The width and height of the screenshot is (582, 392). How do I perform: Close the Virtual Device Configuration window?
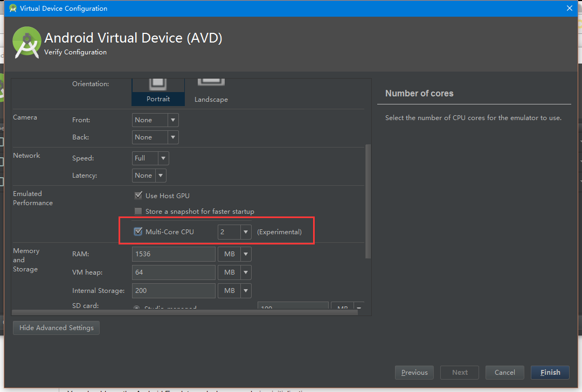tap(570, 8)
